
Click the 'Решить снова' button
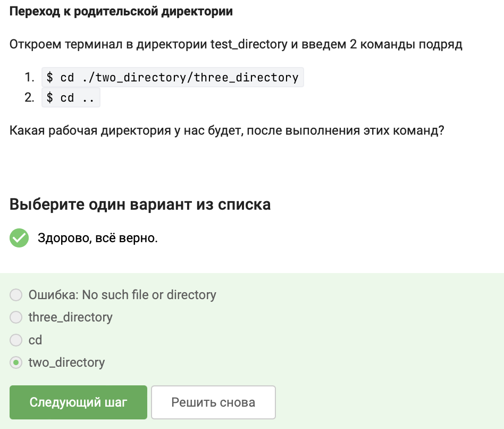213,402
